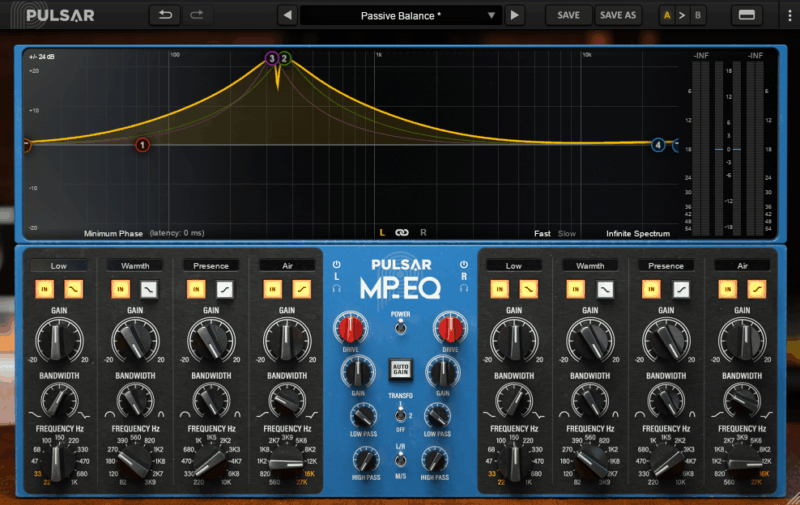Switch to the B preset slot
This screenshot has width=800, height=505.
click(697, 15)
